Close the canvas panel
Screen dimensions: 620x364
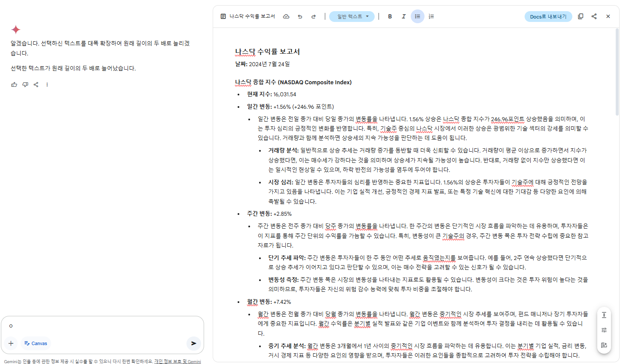click(608, 16)
